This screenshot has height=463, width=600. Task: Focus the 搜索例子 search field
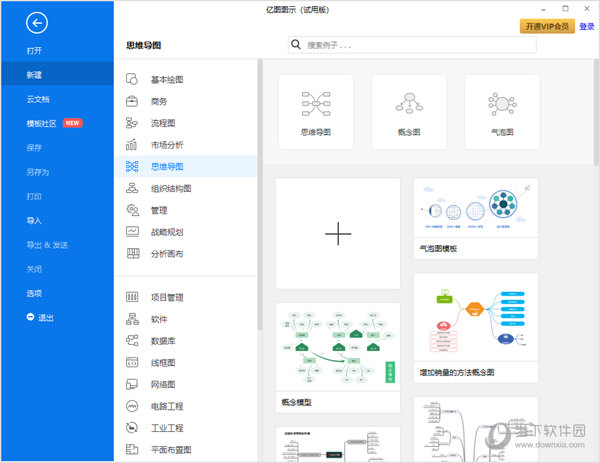coord(412,45)
